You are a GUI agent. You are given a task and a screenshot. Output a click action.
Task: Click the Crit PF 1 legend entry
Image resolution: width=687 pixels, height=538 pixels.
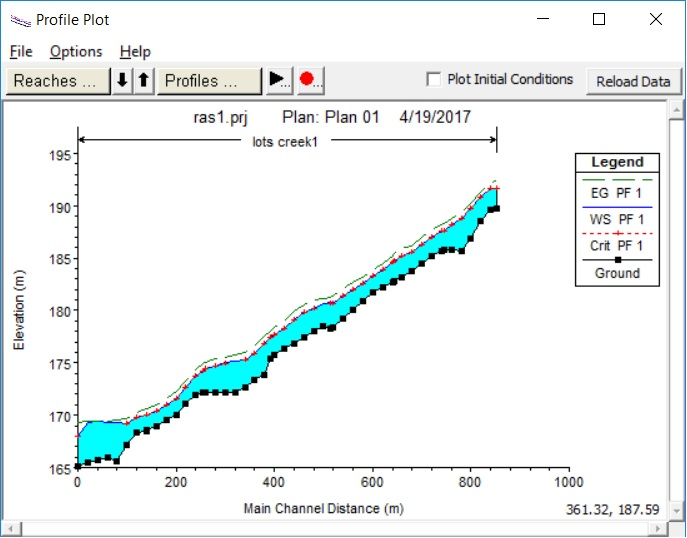click(x=617, y=245)
